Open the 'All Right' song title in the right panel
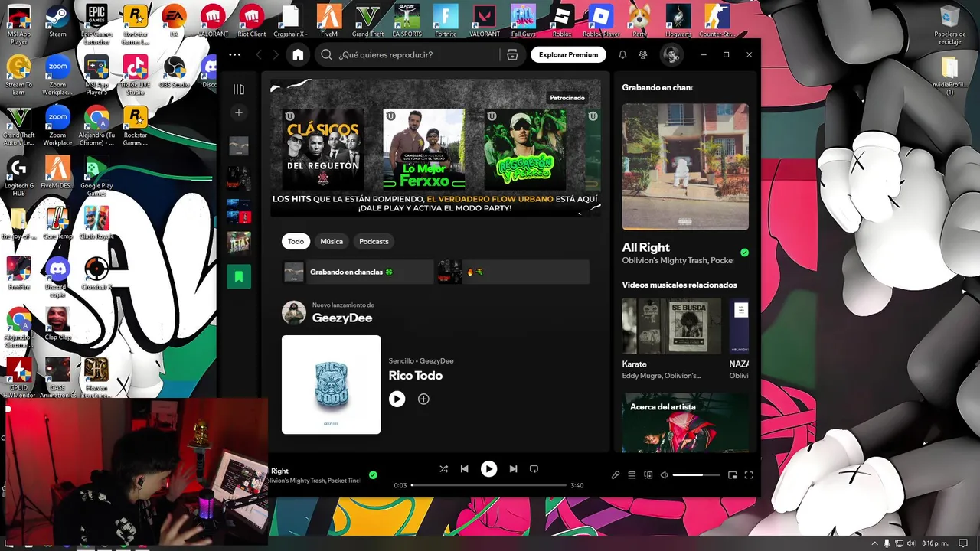This screenshot has height=551, width=980. (645, 247)
